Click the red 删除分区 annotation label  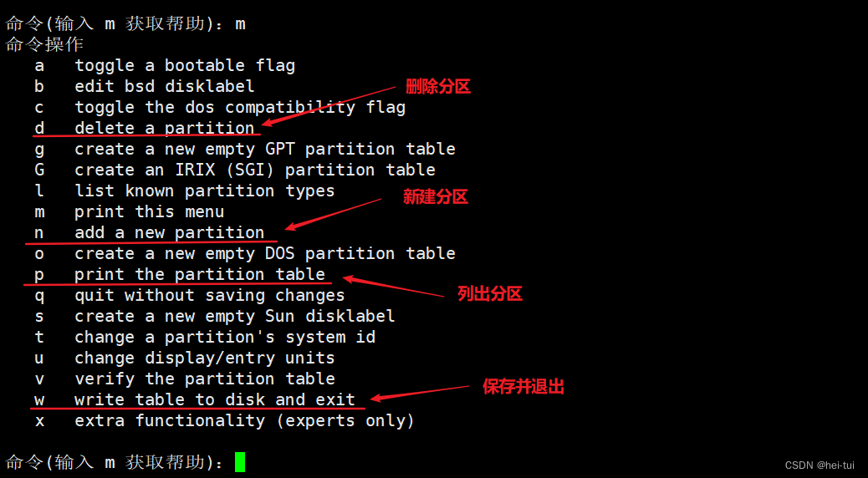coord(438,87)
